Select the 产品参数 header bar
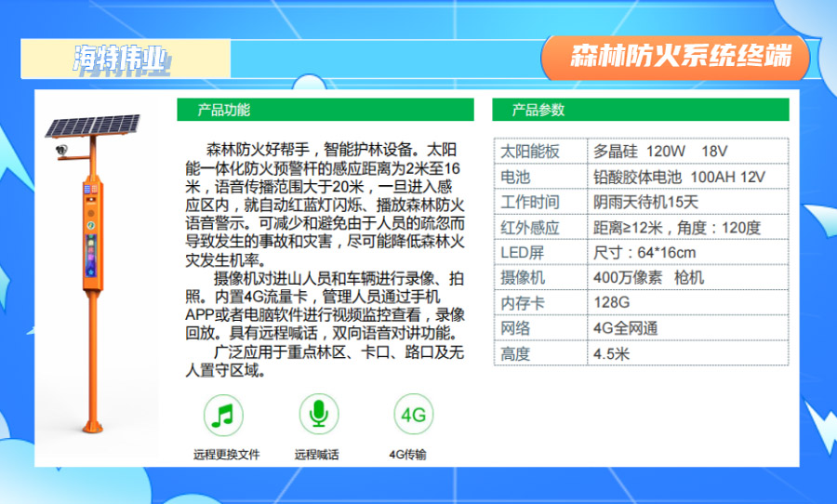This screenshot has height=504, width=837. (x=640, y=110)
